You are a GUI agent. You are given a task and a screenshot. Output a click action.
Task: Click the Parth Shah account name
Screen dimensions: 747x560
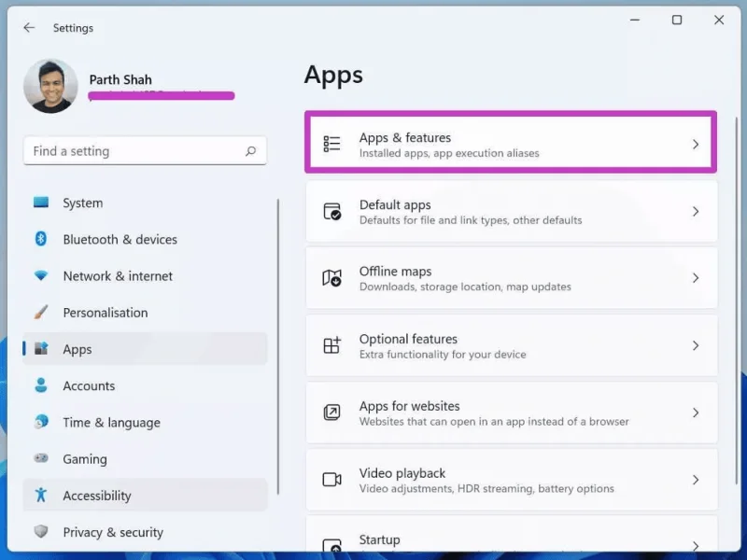(x=120, y=79)
